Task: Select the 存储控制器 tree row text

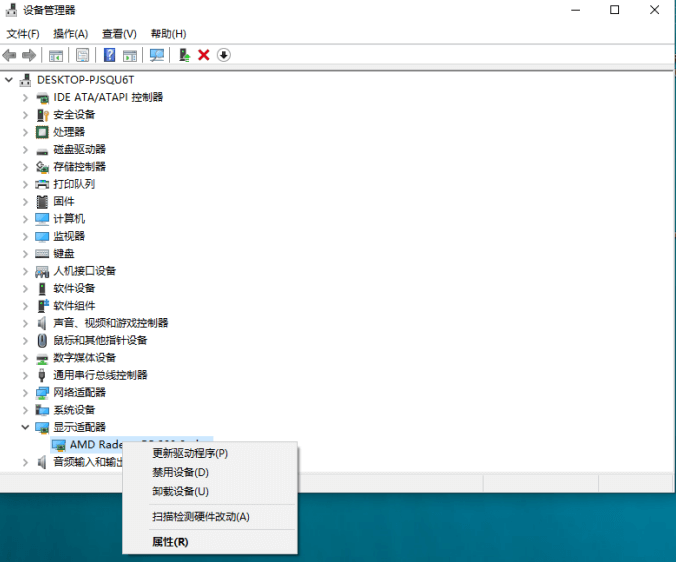Action: (x=79, y=167)
